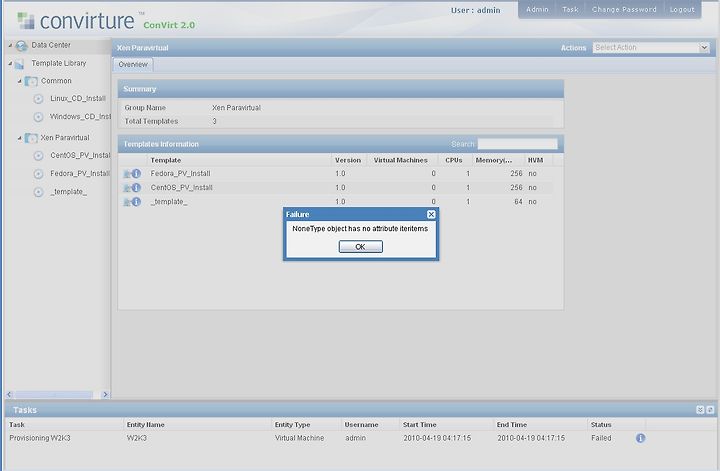Sort tasks by Username column
The image size is (720, 471).
370,425
